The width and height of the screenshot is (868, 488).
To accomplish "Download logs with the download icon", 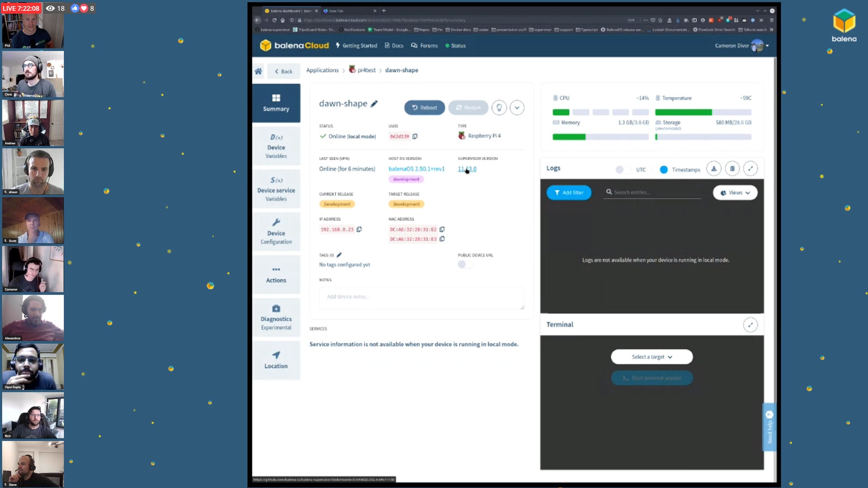I will pos(714,169).
